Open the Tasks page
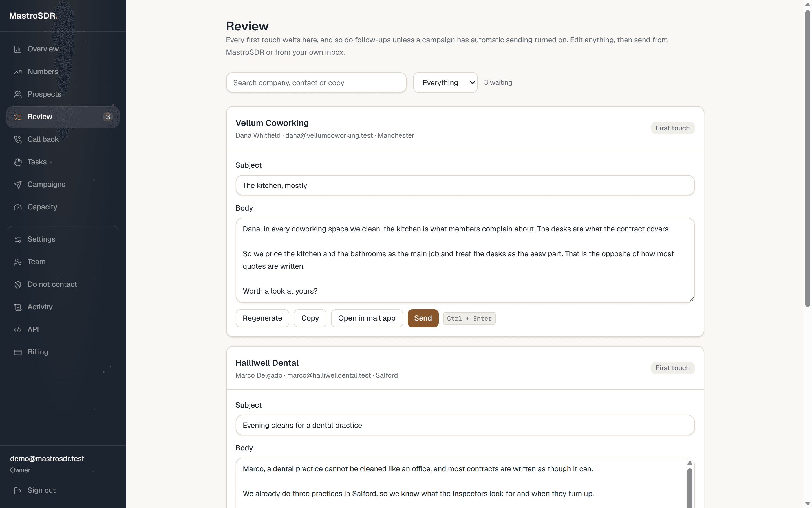812x508 pixels. pos(63,162)
